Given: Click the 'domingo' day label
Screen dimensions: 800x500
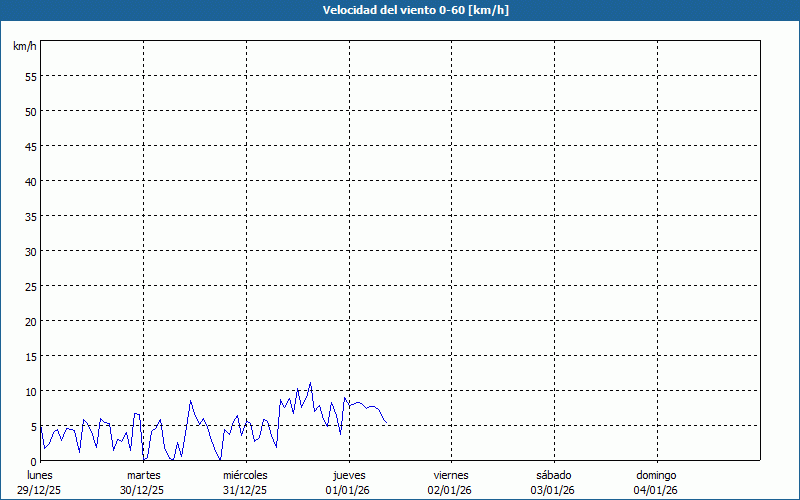Looking at the screenshot, I should (x=656, y=475).
